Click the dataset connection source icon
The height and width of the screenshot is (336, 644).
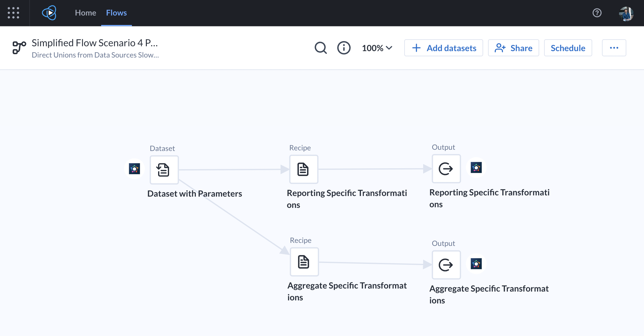(134, 168)
